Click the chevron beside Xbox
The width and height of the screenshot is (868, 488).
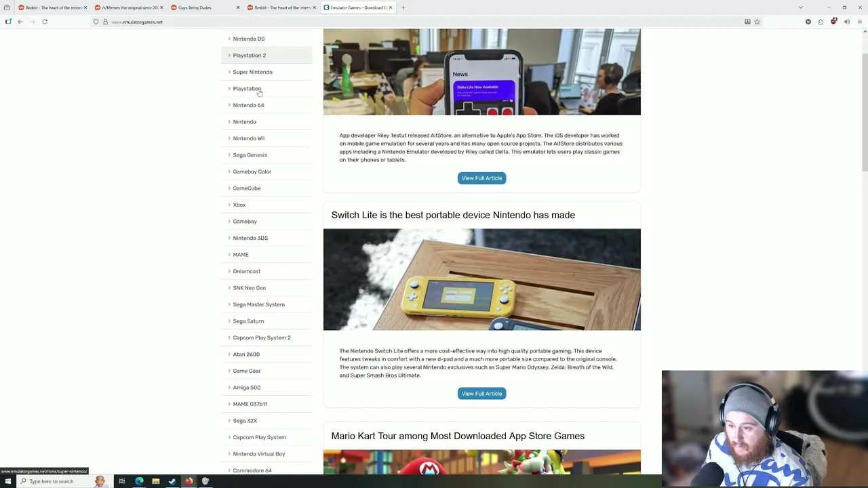(x=229, y=205)
